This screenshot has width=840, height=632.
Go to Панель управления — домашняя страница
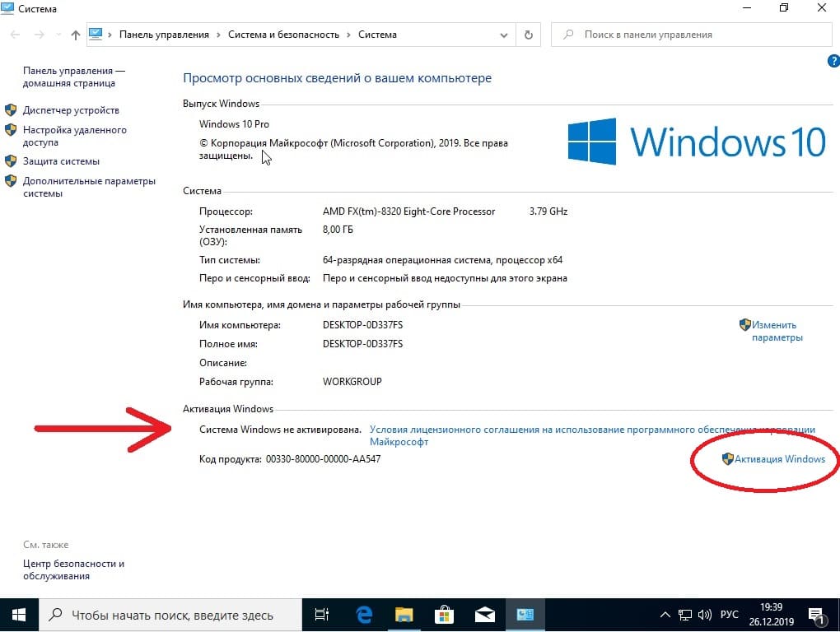pyautogui.click(x=73, y=77)
